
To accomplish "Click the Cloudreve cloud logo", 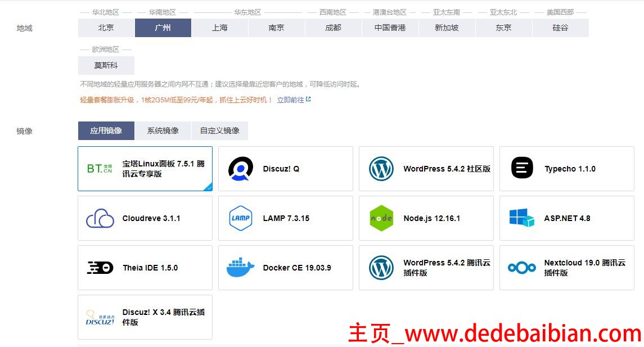I will 100,218.
